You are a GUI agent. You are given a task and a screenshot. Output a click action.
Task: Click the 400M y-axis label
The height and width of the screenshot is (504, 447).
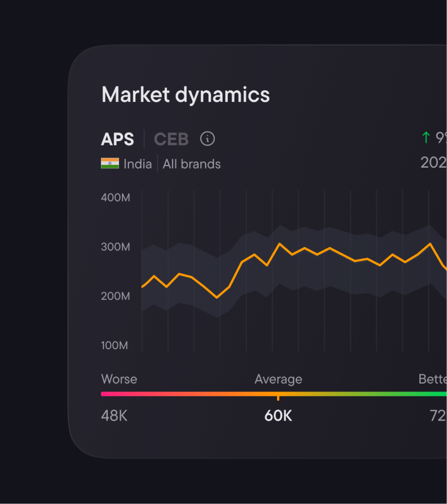click(115, 198)
